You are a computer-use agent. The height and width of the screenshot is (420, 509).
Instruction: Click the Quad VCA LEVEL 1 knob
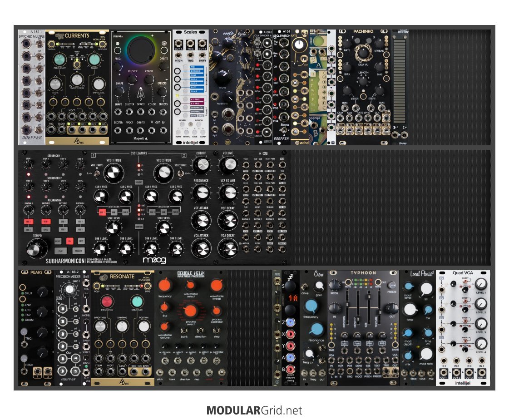(481, 284)
